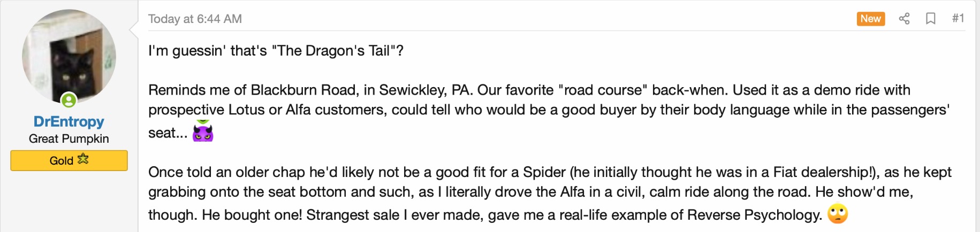
Task: Bookmark this post
Action: (931, 19)
